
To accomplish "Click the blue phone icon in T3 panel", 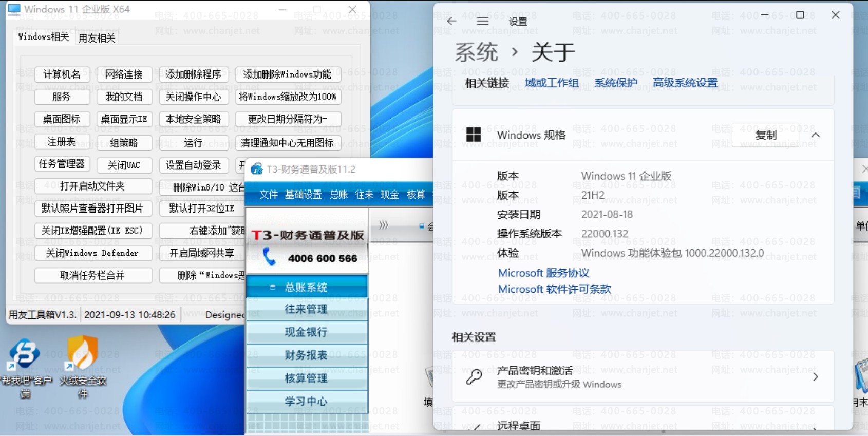I will coord(269,256).
